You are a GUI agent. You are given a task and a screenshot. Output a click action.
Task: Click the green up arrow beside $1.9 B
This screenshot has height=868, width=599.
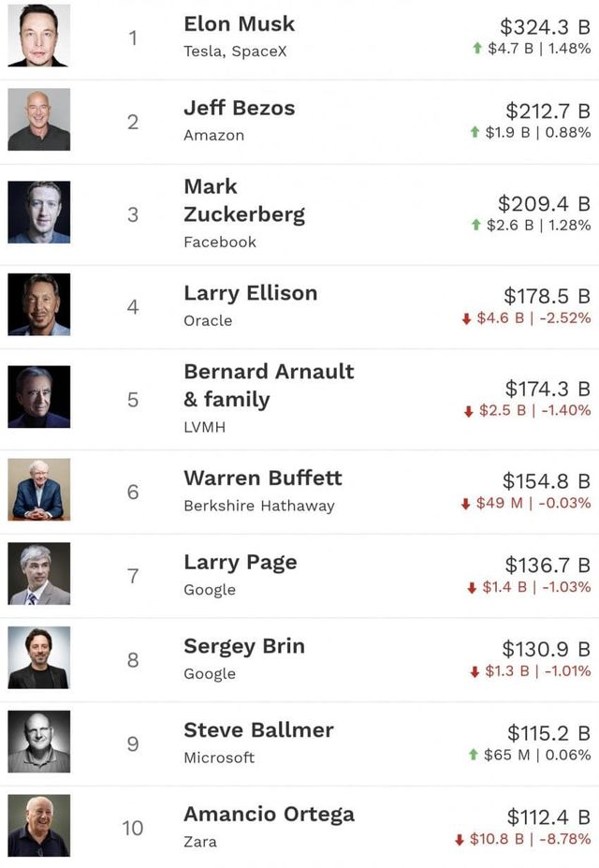(x=475, y=133)
